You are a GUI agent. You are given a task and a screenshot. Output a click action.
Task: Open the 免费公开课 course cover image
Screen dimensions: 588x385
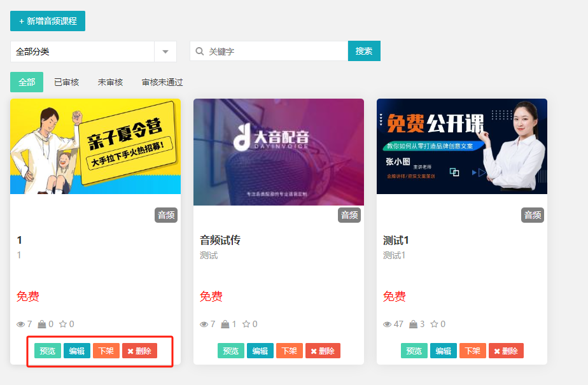[462, 146]
